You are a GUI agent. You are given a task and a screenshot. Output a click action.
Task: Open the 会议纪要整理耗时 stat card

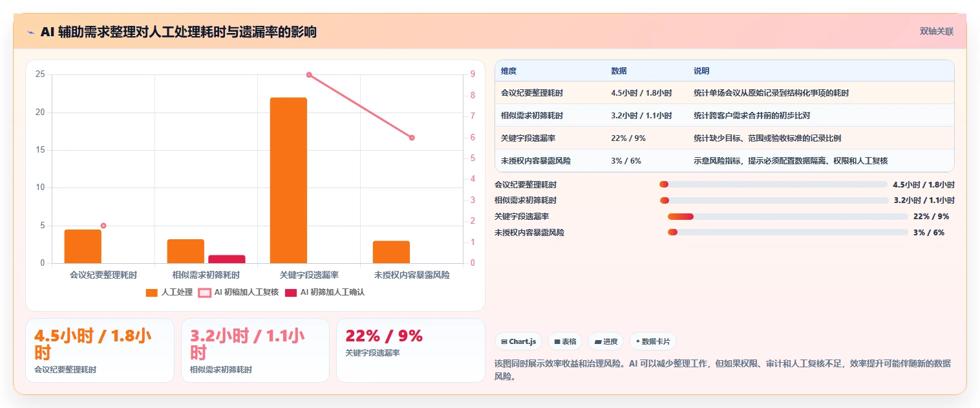100,350
